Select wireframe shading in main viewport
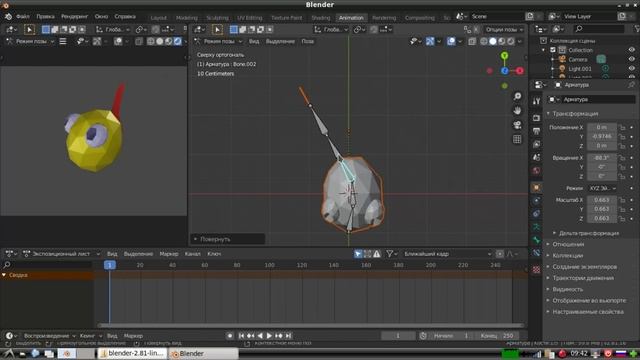Screen dimensions: 640x360 (484, 41)
